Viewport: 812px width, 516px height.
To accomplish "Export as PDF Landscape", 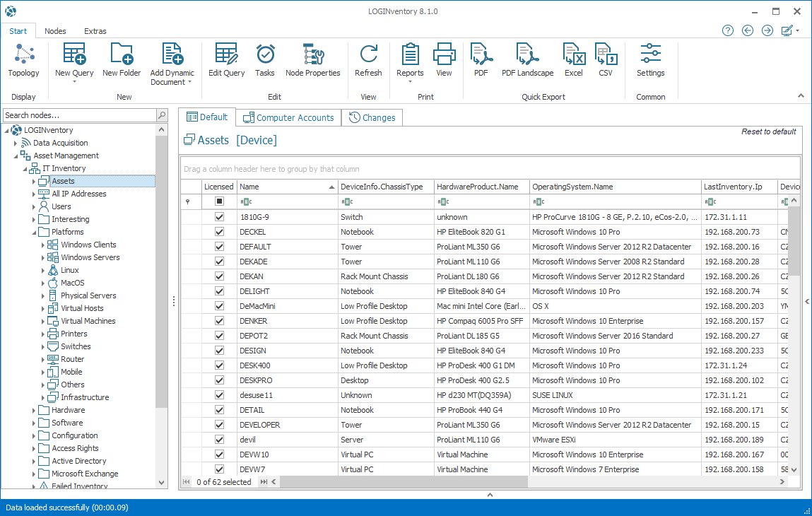I will 527,61.
